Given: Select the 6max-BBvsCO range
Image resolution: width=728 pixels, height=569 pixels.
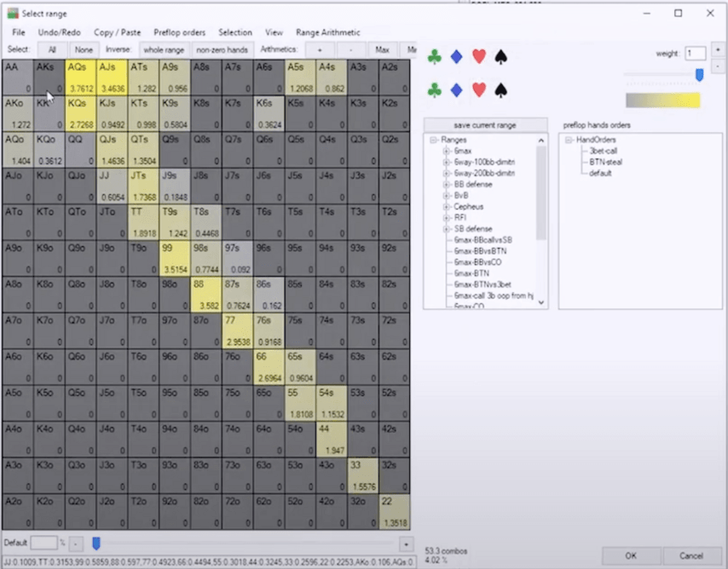Looking at the screenshot, I should [477, 262].
